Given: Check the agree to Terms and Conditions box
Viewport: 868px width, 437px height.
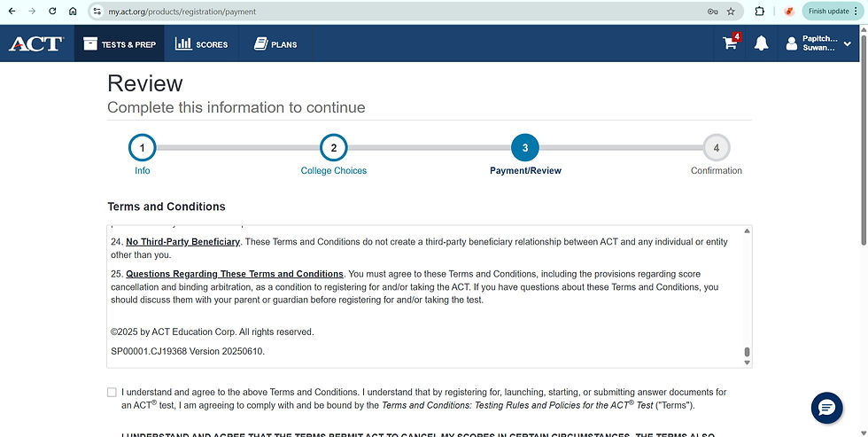Looking at the screenshot, I should click(x=112, y=392).
